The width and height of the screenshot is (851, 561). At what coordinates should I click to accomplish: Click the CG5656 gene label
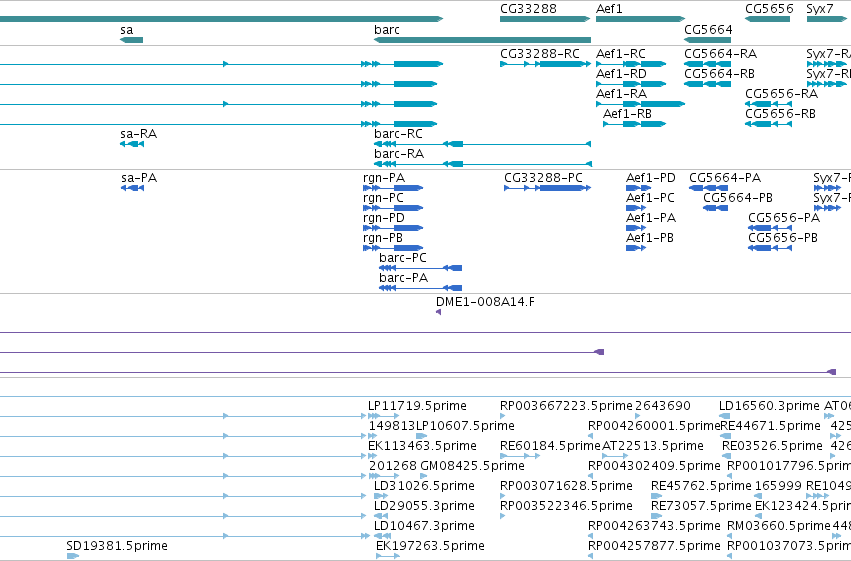769,9
